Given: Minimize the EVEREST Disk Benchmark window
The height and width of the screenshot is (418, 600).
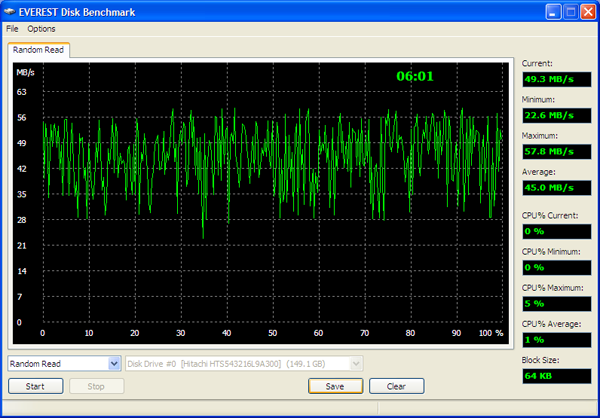Looking at the screenshot, I should 553,12.
